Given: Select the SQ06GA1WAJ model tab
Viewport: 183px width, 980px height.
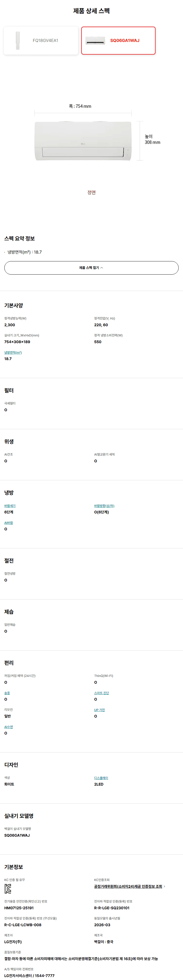Looking at the screenshot, I should click(x=124, y=41).
